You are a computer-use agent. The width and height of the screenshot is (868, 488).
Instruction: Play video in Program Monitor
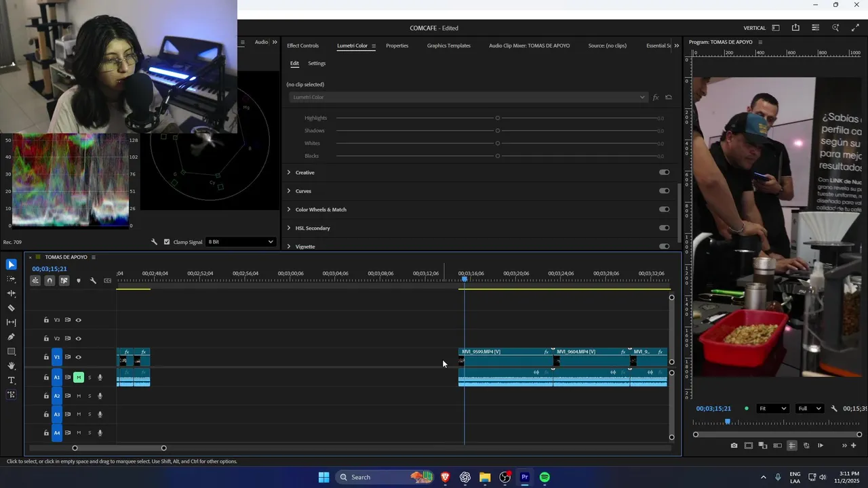(x=820, y=445)
